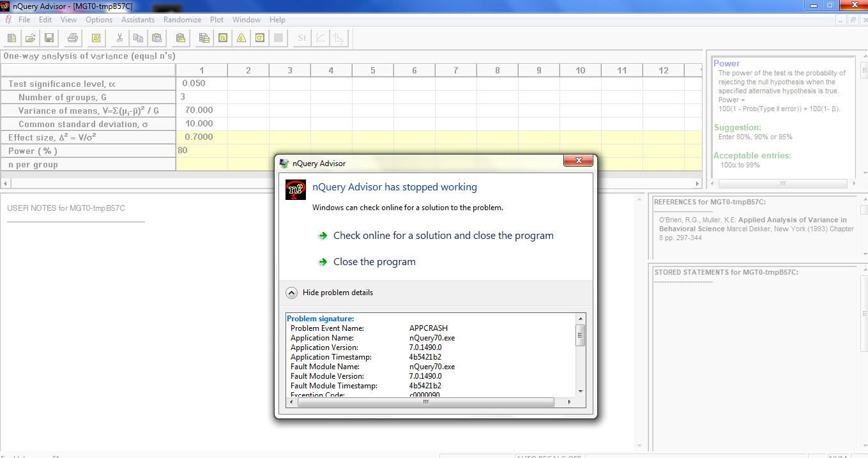Click the yellow 'ni' toolbar icon

(x=223, y=38)
